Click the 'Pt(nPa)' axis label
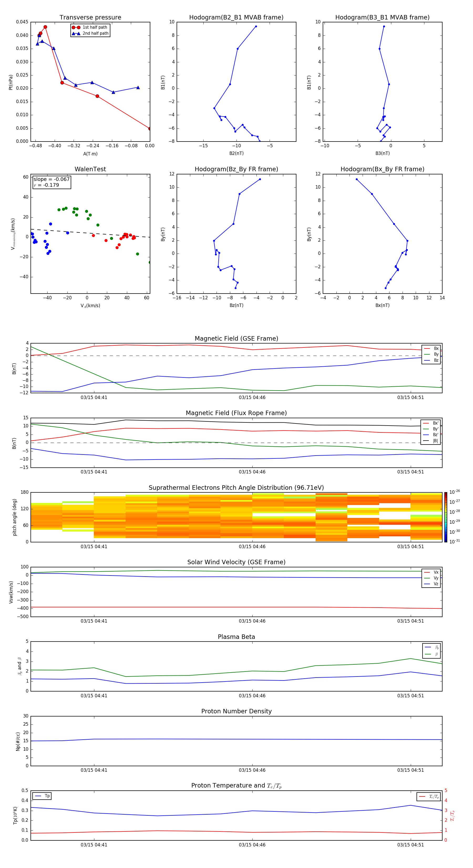Viewport: 473px width, 868px height. click(11, 82)
